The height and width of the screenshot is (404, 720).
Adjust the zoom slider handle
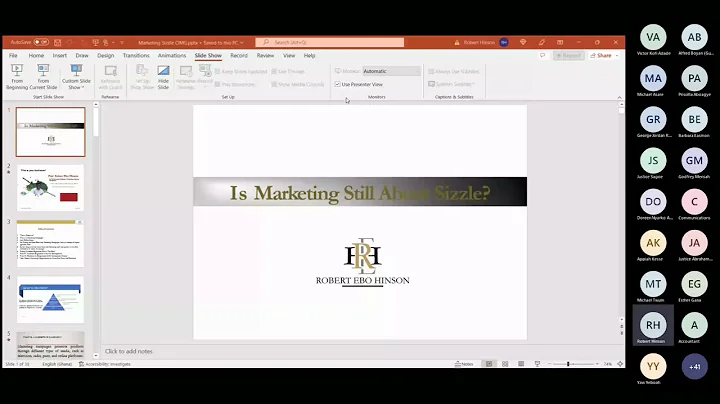tap(568, 364)
